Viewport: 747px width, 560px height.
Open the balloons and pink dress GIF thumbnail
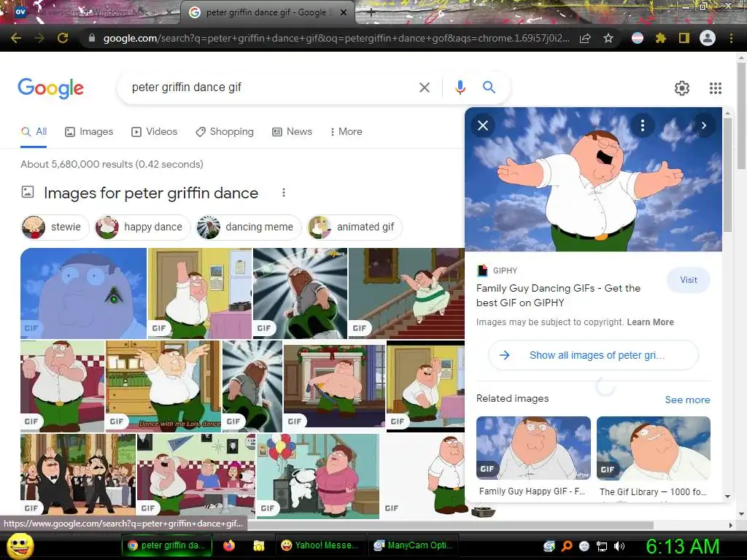point(318,475)
